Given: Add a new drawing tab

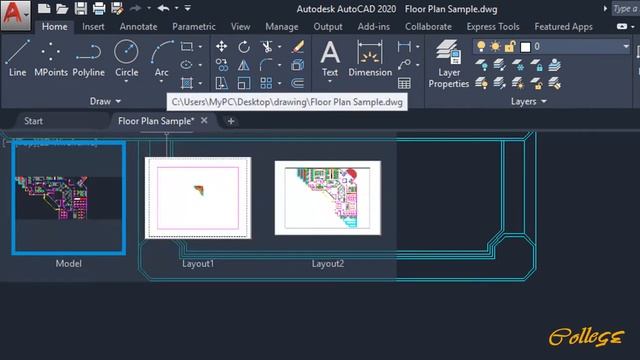Looking at the screenshot, I should tap(231, 121).
